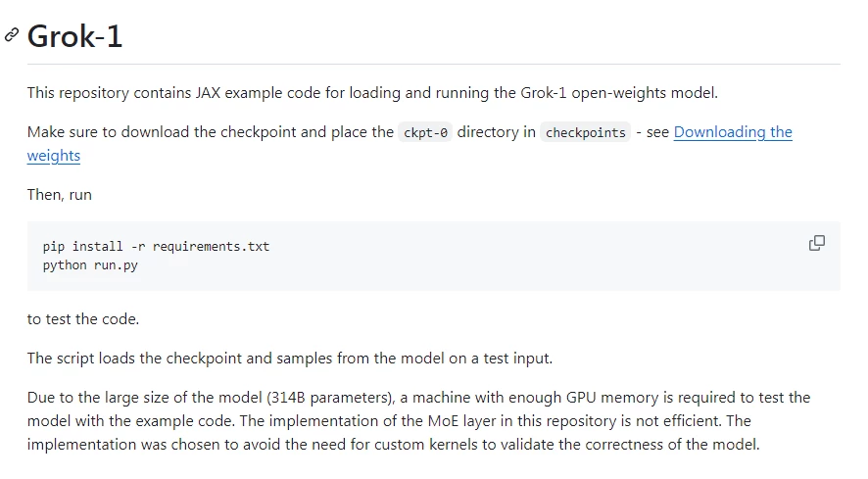Click "Grok-1 open-weights model" in the intro sentence
This screenshot has height=479, width=868.
point(618,92)
